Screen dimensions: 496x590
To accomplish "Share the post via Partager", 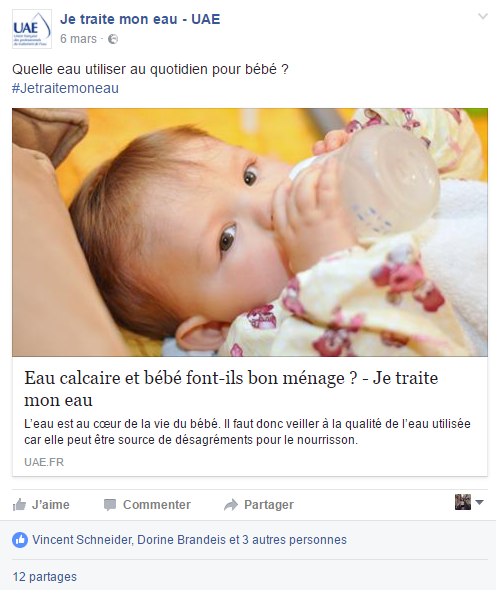I will (x=259, y=505).
